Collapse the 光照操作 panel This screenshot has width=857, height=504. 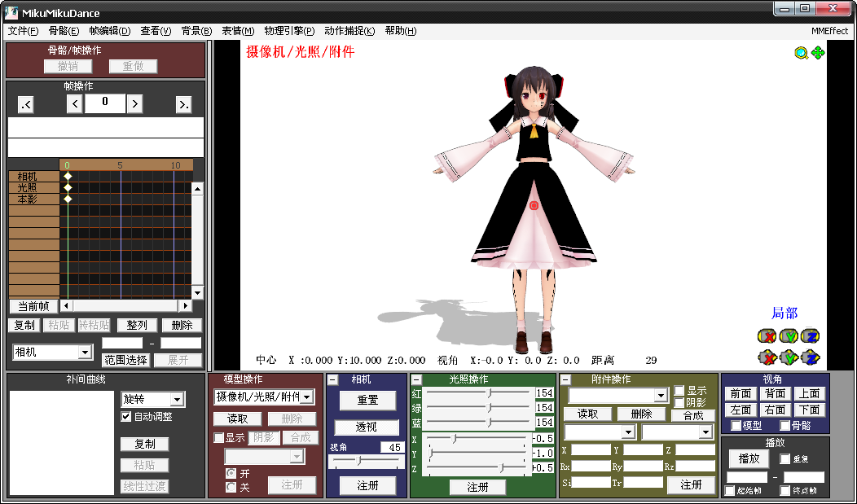click(416, 379)
